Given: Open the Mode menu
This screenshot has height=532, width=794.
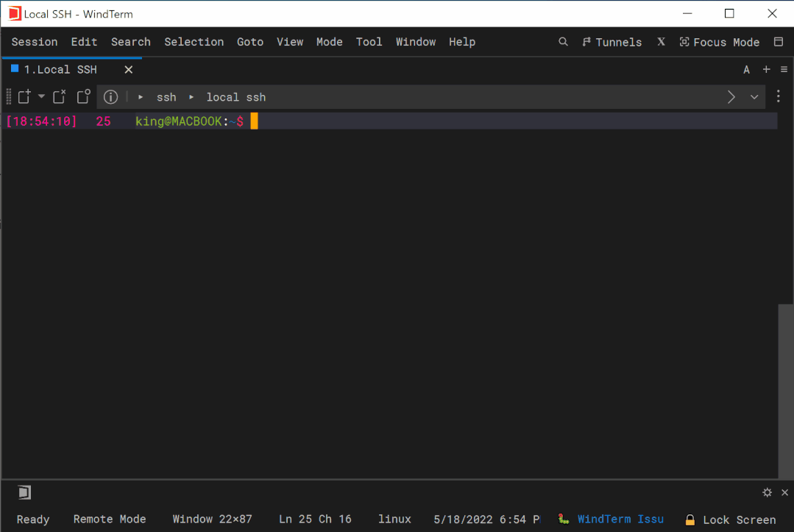Looking at the screenshot, I should pos(329,42).
